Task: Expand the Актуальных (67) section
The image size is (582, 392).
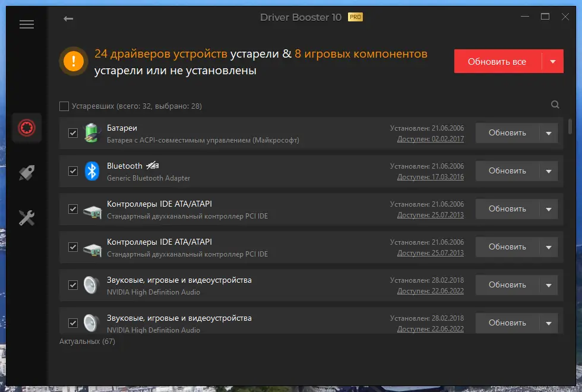Action: tap(87, 341)
